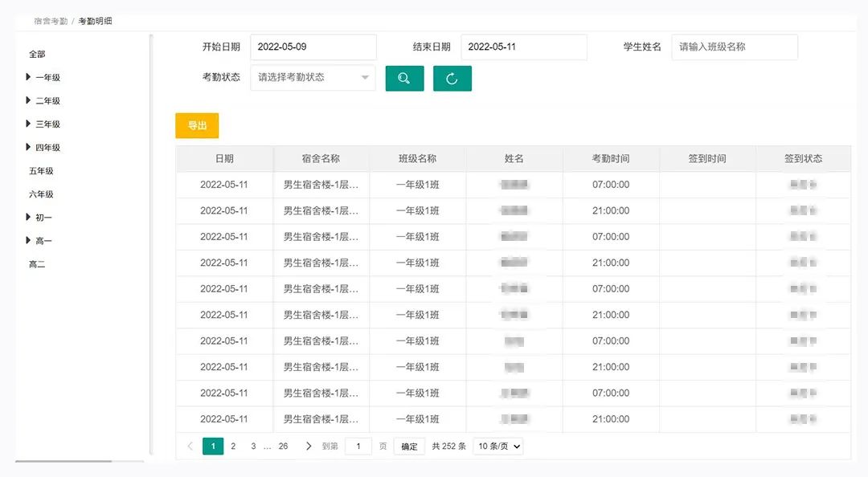This screenshot has width=868, height=477.
Task: Click vertical scrollbar beside the grade tree
Action: coord(151,245)
